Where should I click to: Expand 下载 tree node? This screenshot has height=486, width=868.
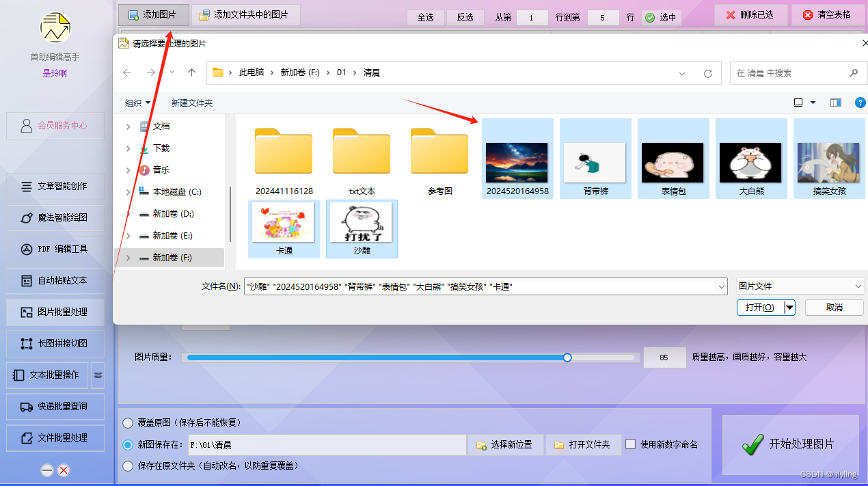pyautogui.click(x=128, y=148)
